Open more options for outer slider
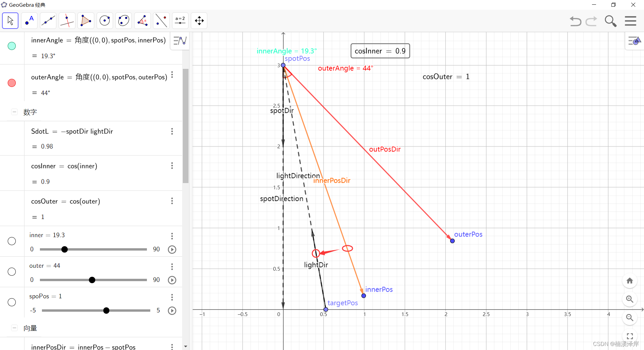Screen dimensions: 644x350 172,267
